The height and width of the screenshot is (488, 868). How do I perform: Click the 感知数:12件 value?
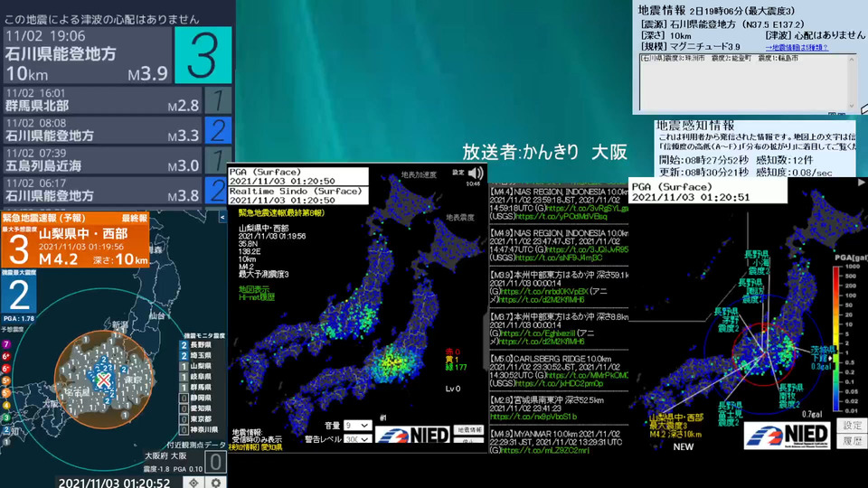pos(784,160)
